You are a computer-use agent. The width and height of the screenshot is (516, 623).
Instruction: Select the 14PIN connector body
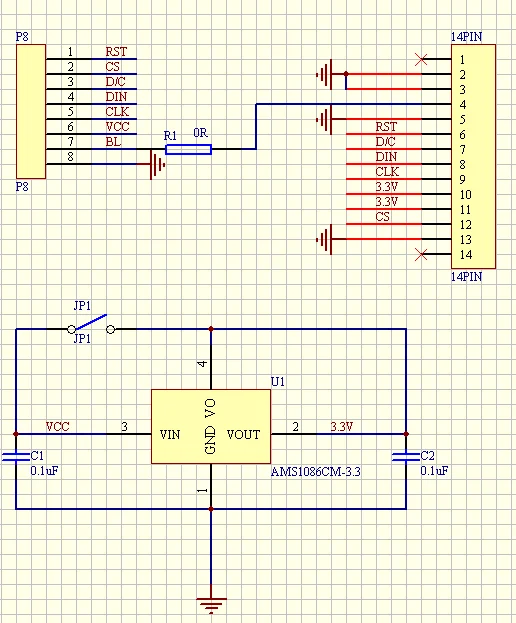point(473,157)
